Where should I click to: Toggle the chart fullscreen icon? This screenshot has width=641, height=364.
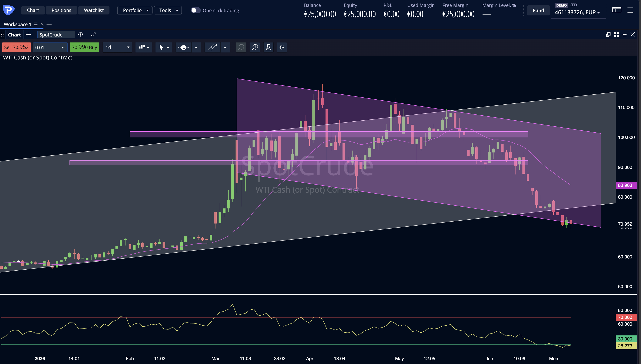[x=616, y=35]
